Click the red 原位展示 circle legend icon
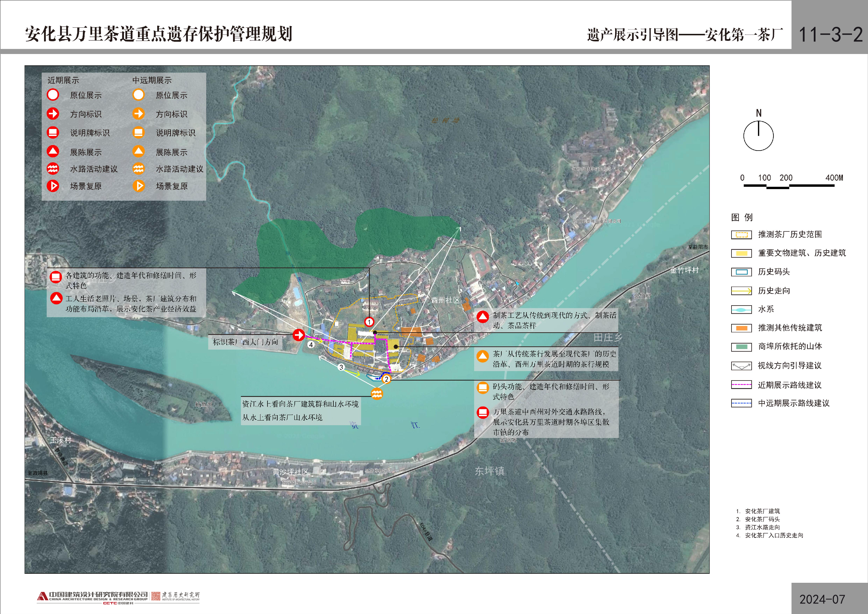 (x=53, y=95)
